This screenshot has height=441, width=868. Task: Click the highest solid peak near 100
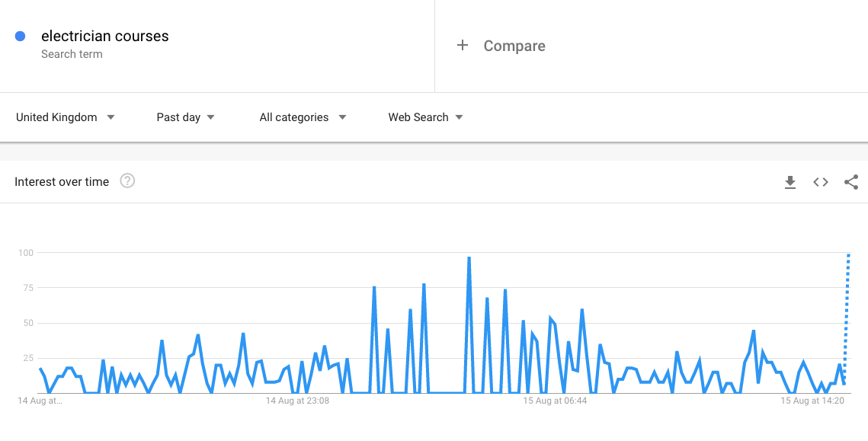[469, 259]
